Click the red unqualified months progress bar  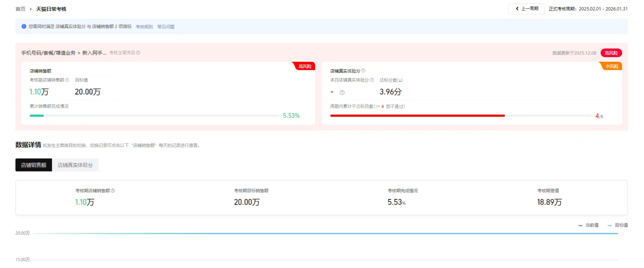pyautogui.click(x=417, y=116)
